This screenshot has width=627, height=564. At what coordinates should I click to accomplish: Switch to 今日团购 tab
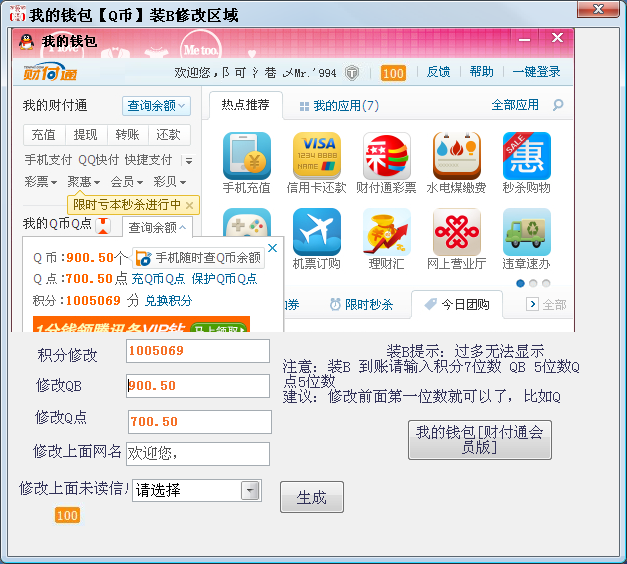[x=457, y=305]
